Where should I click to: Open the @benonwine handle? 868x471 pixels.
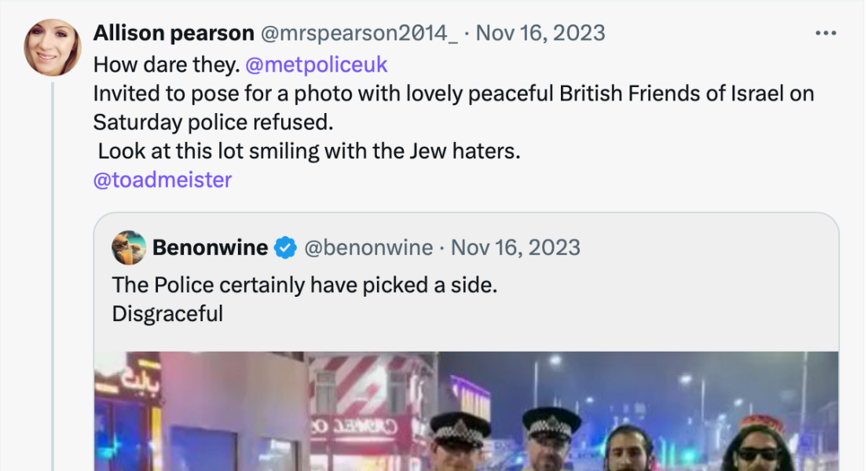click(368, 248)
